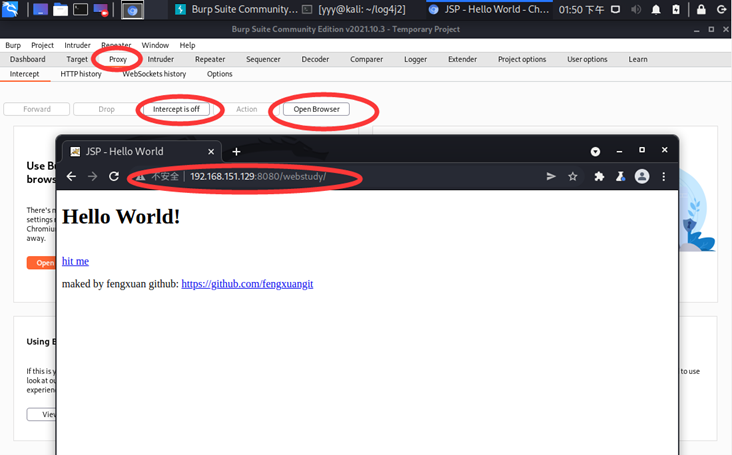Open the github.com/fengxuangit link

(x=247, y=284)
